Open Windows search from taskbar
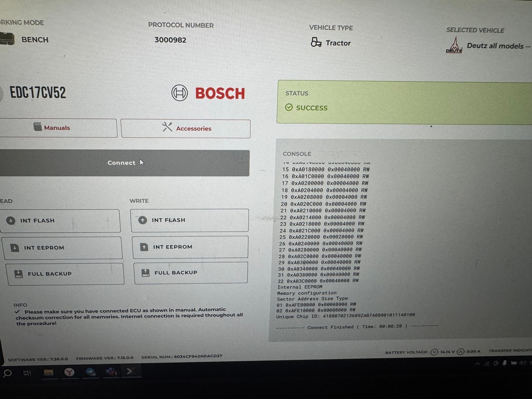Viewport: 532px width, 399px height. (7, 373)
